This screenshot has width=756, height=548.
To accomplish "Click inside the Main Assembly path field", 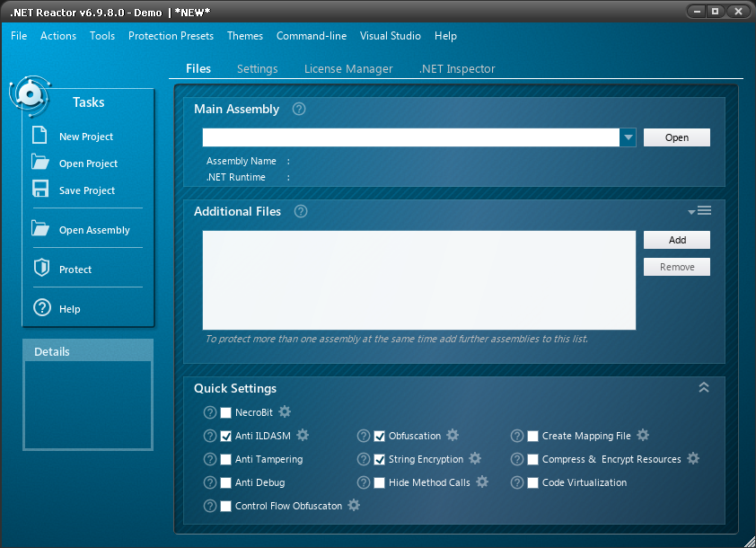I will (x=404, y=137).
